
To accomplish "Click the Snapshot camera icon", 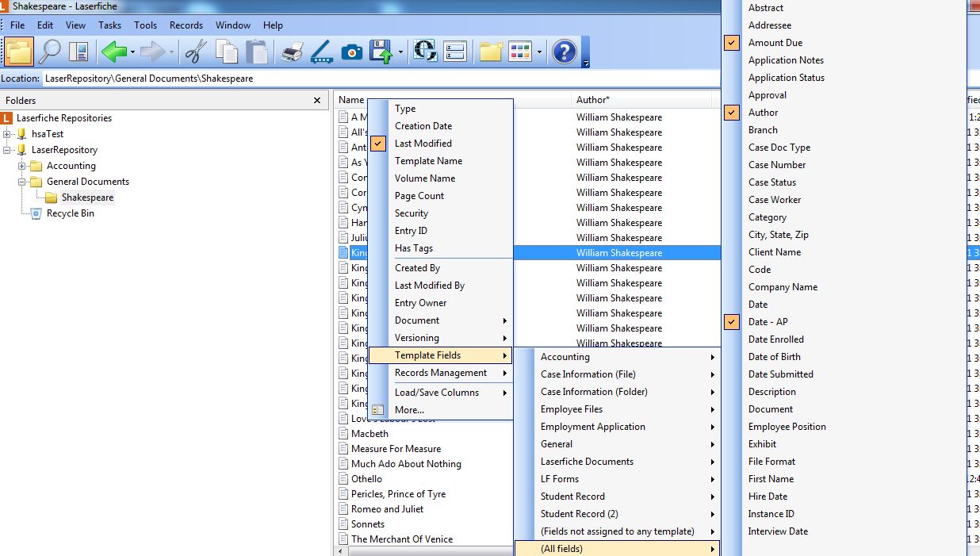I will click(x=352, y=52).
